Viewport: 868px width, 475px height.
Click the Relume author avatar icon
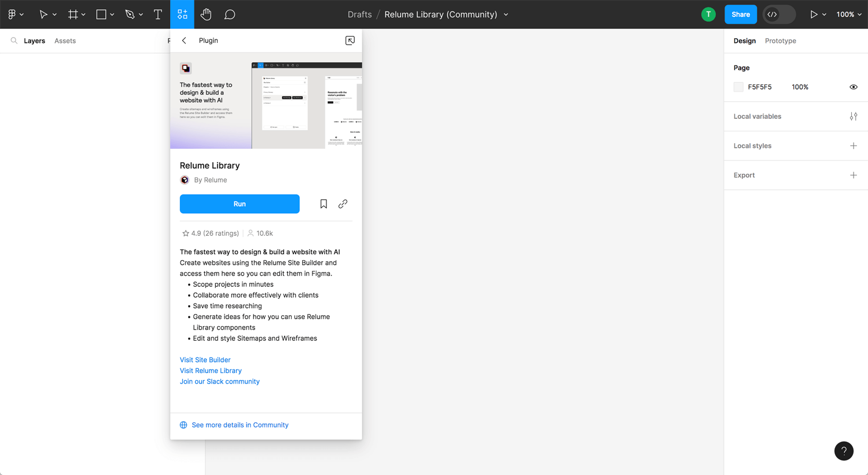(185, 180)
